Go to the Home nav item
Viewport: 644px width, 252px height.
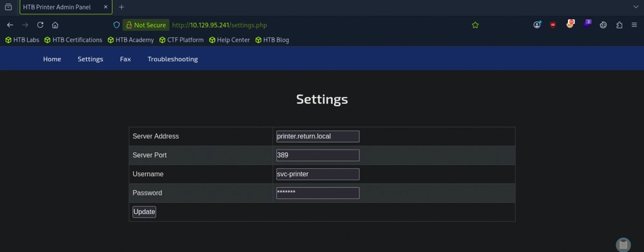tap(52, 59)
